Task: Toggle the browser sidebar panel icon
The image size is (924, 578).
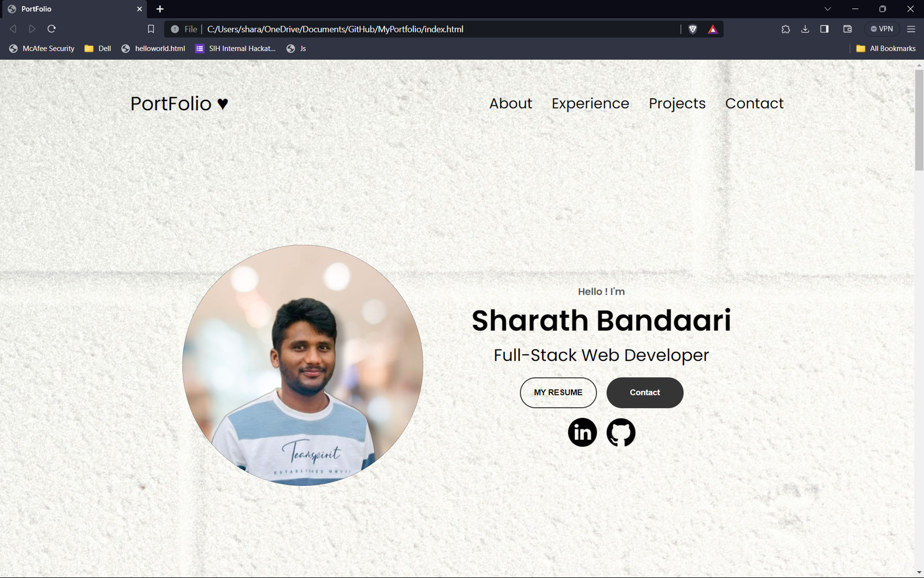Action: [824, 29]
